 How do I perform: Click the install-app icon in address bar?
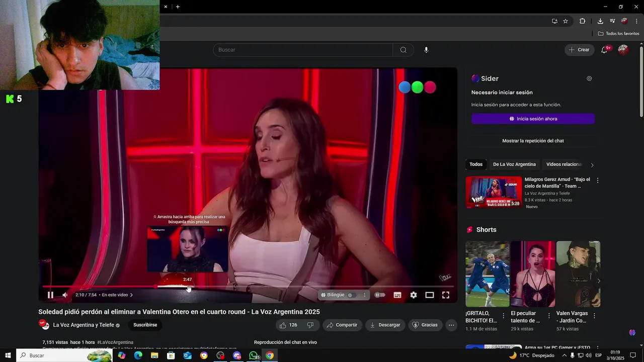click(x=554, y=21)
